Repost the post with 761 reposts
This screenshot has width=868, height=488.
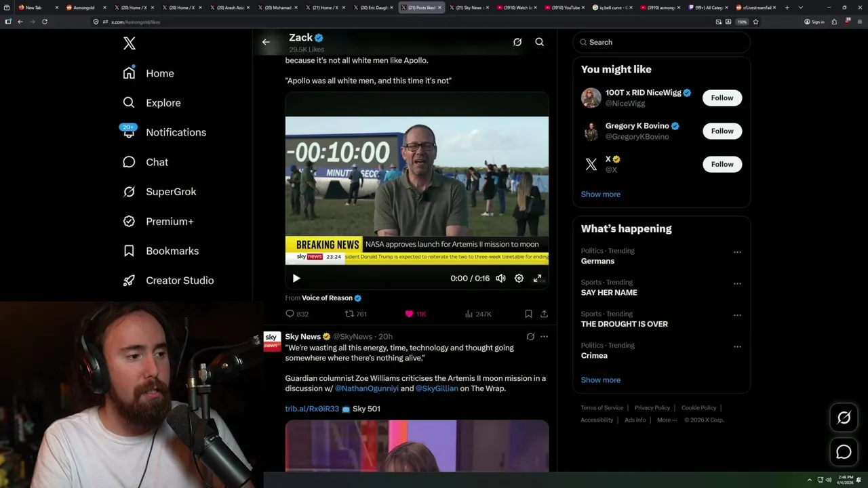[356, 314]
